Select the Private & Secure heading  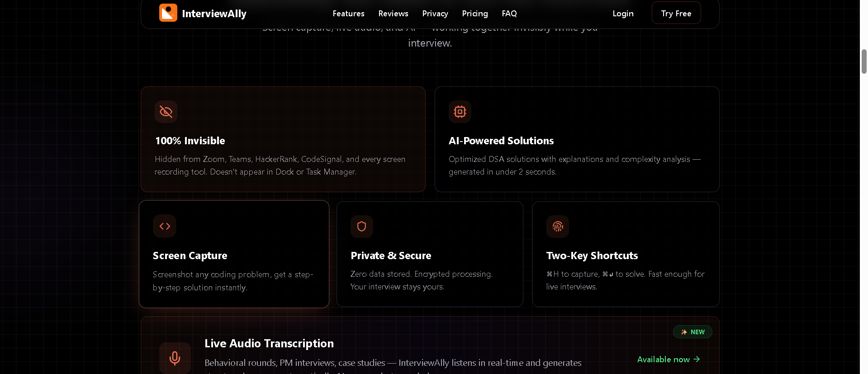click(x=391, y=256)
